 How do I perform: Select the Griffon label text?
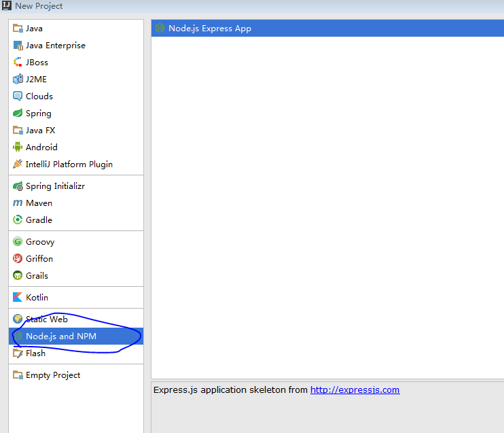click(x=39, y=258)
